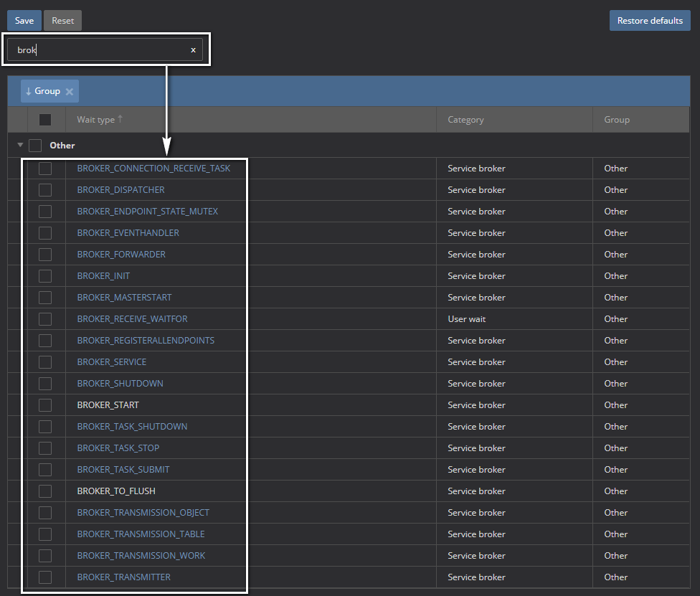Check the BROKER_START checkbox

[x=45, y=405]
